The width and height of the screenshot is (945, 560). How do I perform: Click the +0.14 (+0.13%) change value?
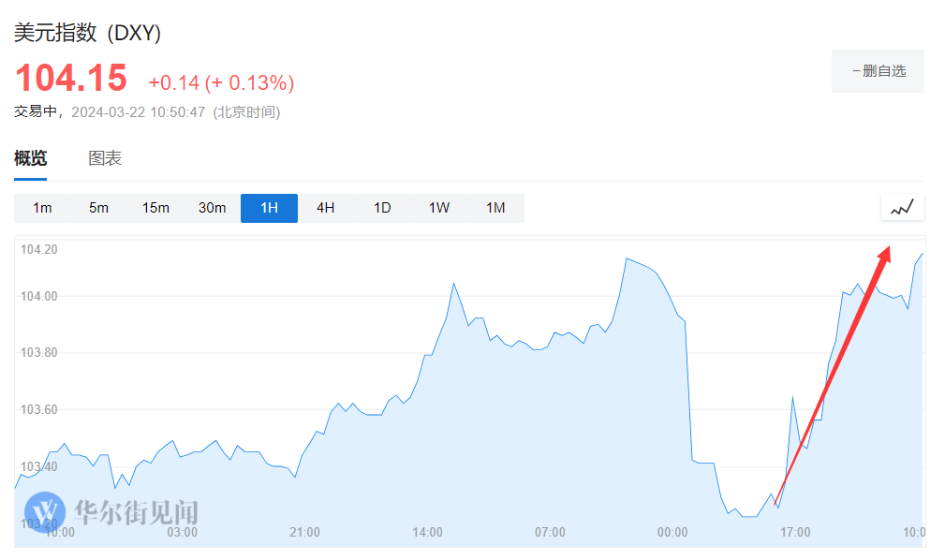point(221,82)
